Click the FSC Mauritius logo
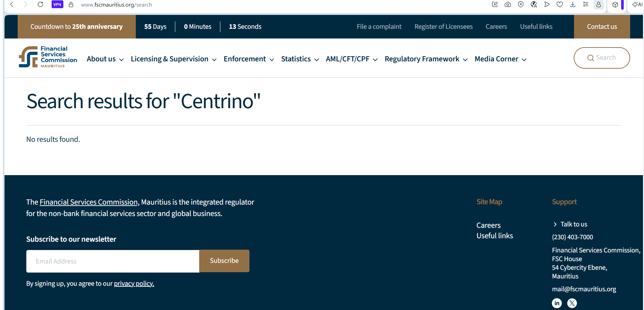Viewport: 644px width, 310px height. tap(48, 57)
